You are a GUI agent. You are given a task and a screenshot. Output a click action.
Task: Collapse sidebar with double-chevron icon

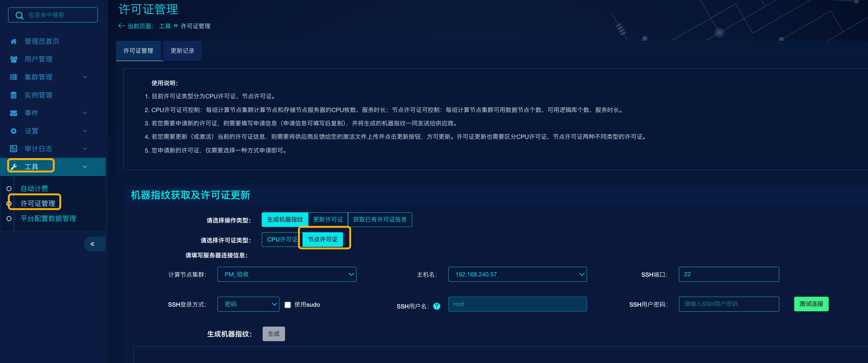(x=92, y=244)
